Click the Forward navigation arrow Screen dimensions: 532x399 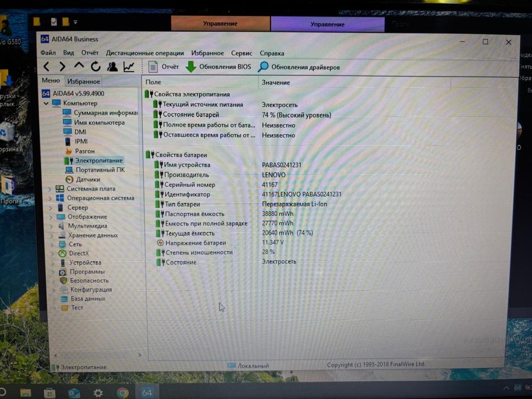click(x=62, y=67)
